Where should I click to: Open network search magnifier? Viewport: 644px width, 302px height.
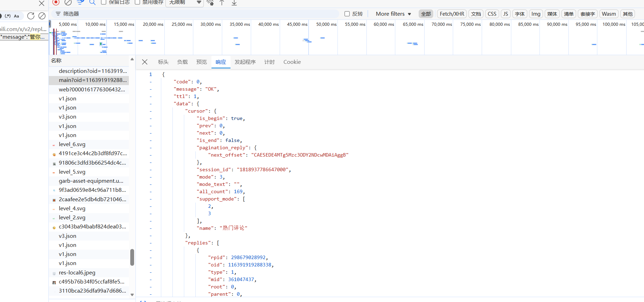[x=93, y=2]
